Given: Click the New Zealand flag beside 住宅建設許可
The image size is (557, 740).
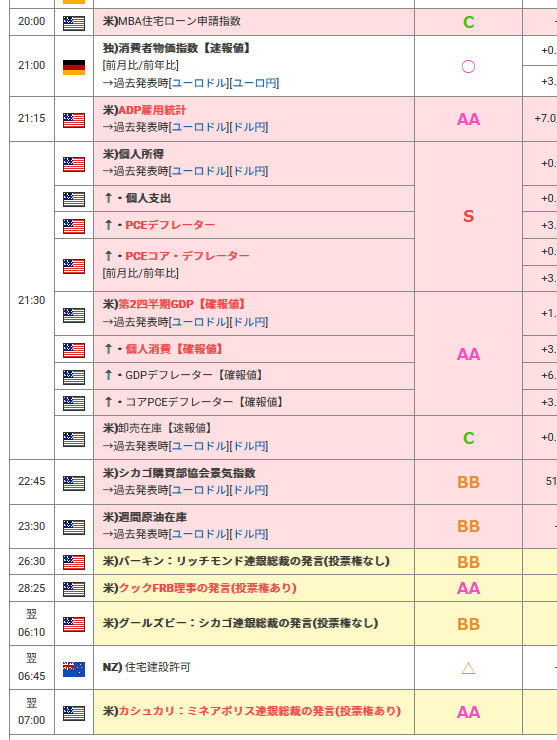Looking at the screenshot, I should [74, 669].
